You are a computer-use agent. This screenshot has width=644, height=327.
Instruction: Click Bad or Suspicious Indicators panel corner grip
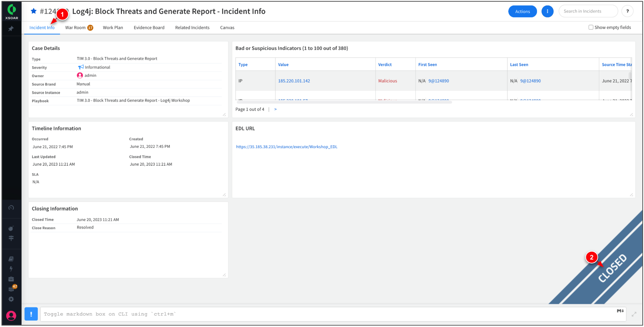[632, 115]
